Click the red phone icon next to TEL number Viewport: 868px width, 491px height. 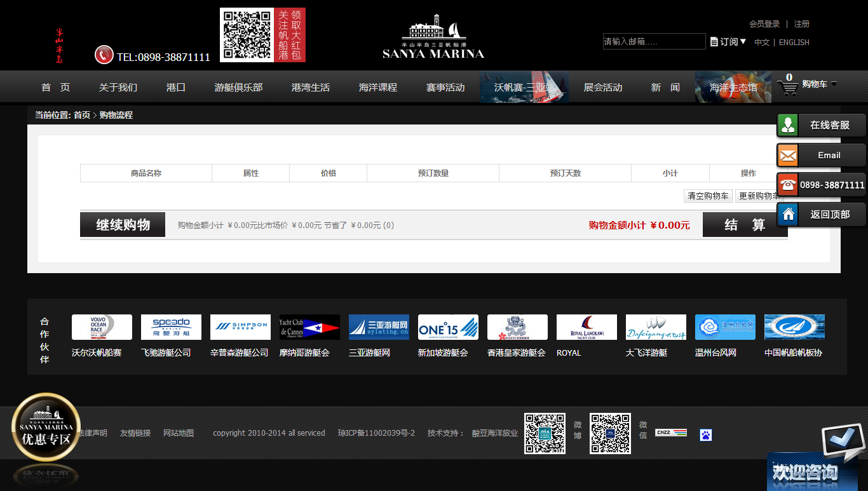[102, 55]
